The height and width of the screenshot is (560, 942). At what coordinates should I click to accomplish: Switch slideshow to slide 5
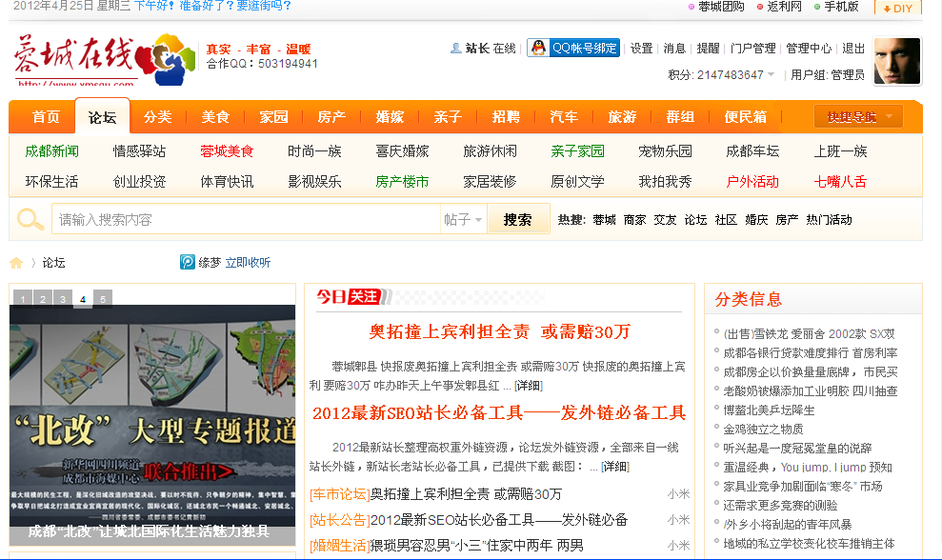[x=103, y=299]
